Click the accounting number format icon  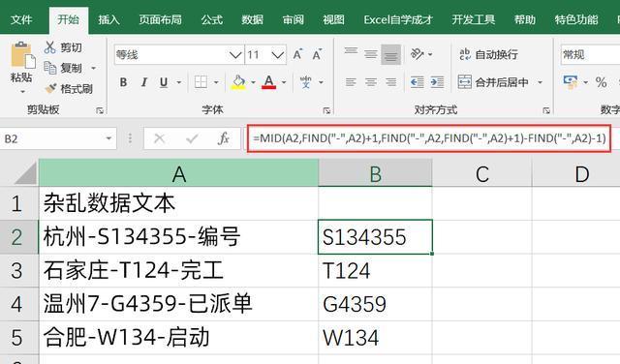571,82
